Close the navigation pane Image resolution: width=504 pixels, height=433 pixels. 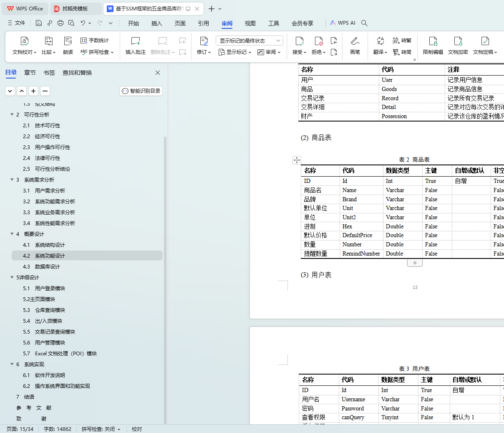pos(158,73)
